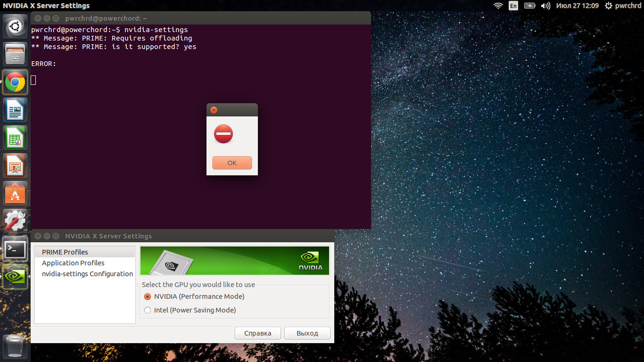
Task: Close the terminal window
Action: click(38, 18)
